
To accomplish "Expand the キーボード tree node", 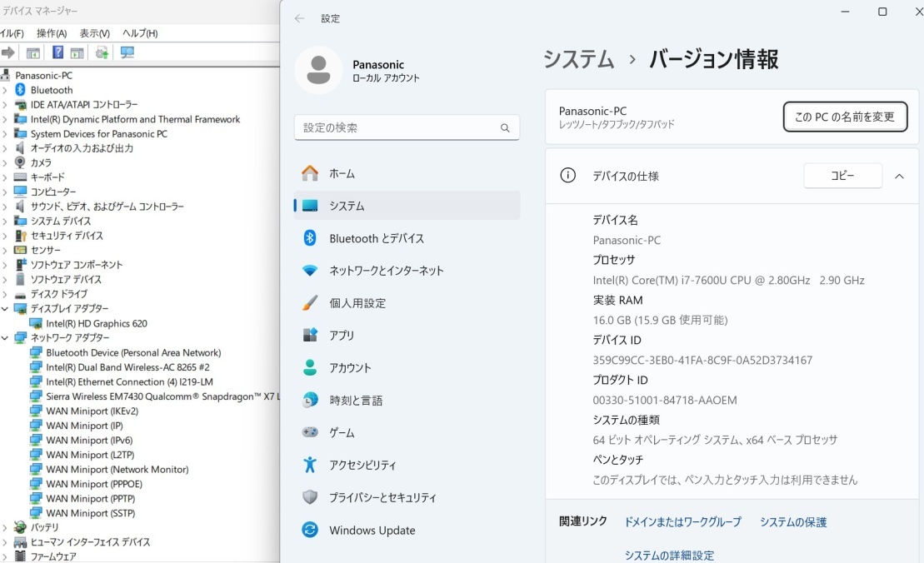I will [5, 177].
